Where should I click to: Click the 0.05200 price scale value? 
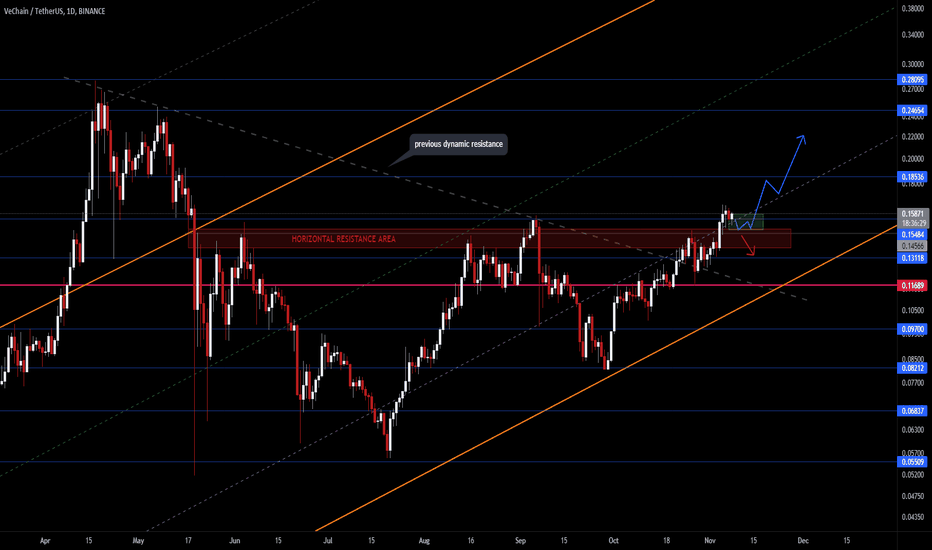point(912,474)
